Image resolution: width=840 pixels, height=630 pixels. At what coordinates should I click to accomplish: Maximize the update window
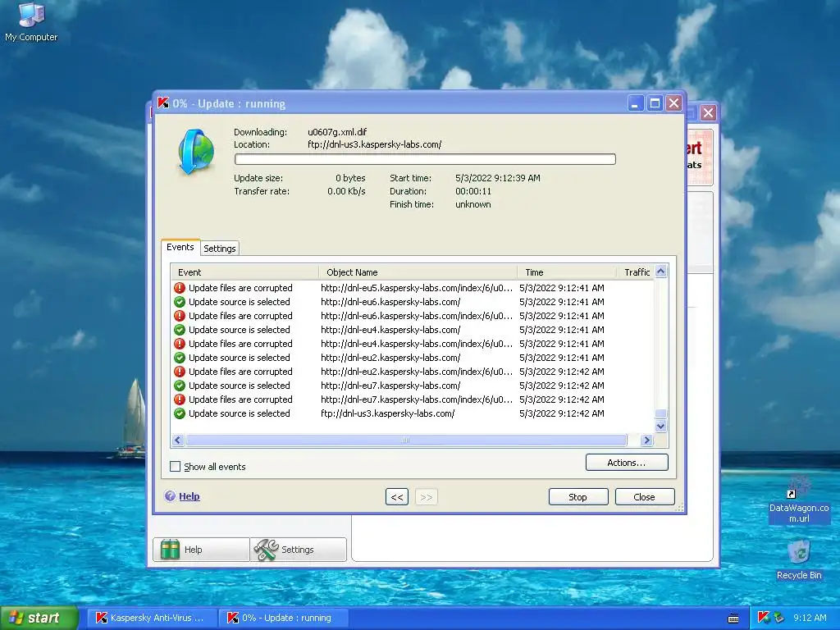(655, 103)
